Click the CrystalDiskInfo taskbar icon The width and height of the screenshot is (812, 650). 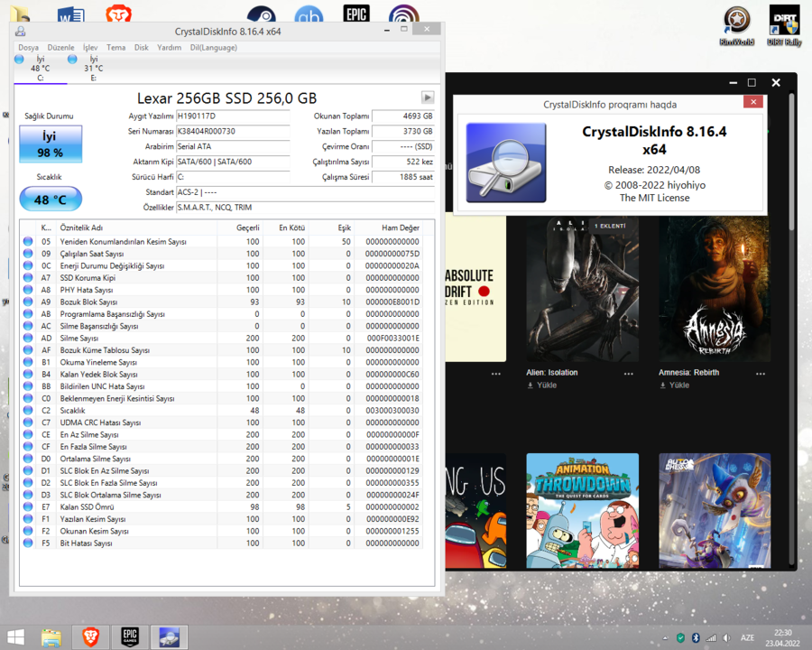169,637
